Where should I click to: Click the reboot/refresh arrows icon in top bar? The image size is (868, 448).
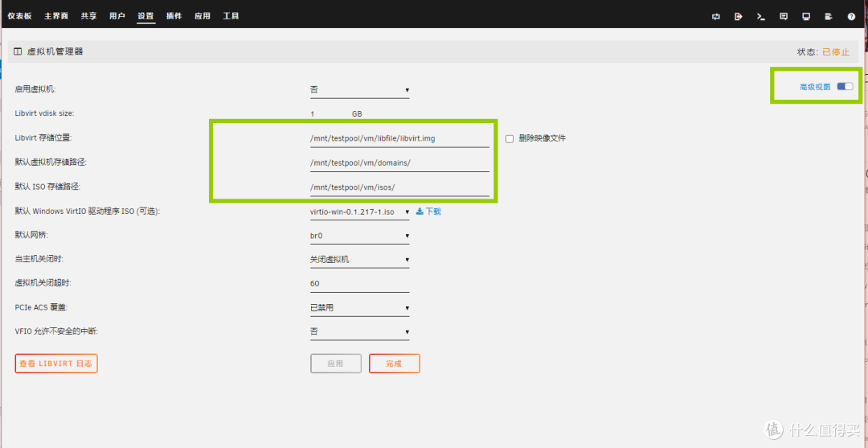click(716, 16)
